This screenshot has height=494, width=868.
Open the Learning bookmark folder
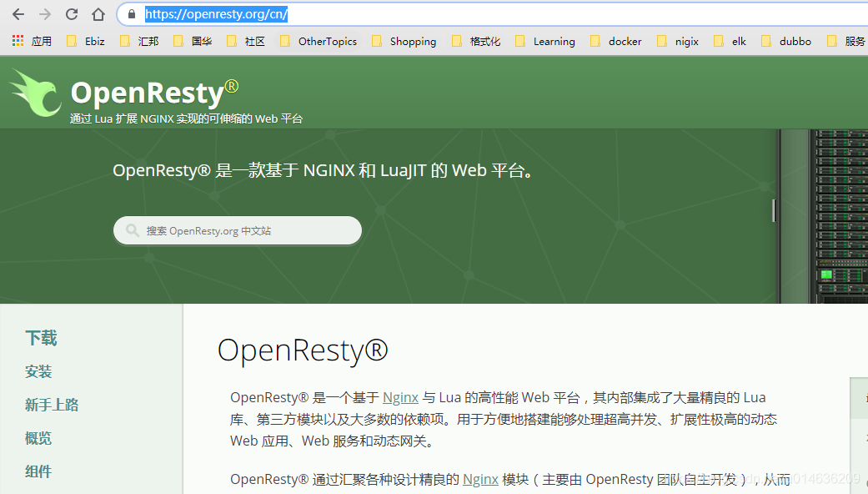tap(545, 41)
